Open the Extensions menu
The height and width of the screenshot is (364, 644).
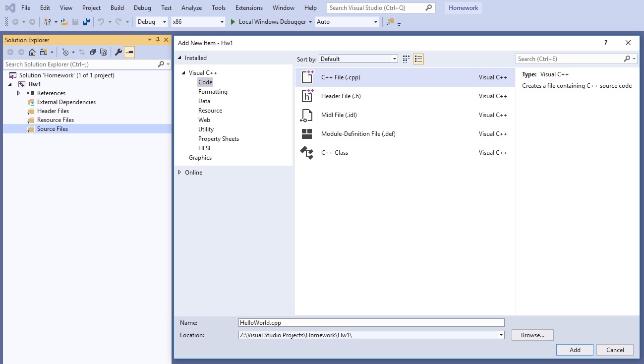coord(249,8)
